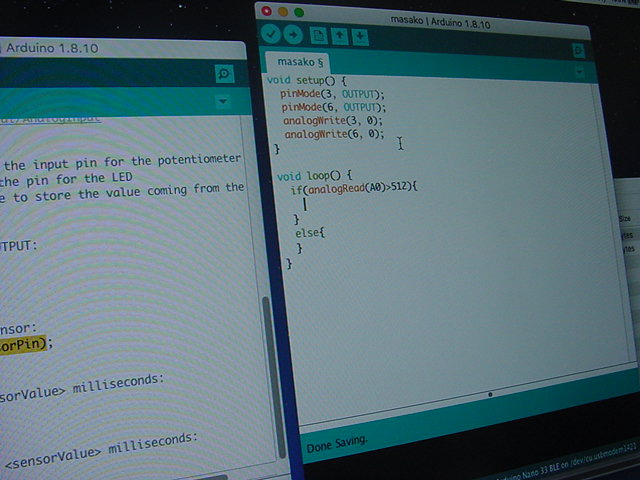The height and width of the screenshot is (480, 640).
Task: Create new sketch with New icon
Action: tap(318, 36)
